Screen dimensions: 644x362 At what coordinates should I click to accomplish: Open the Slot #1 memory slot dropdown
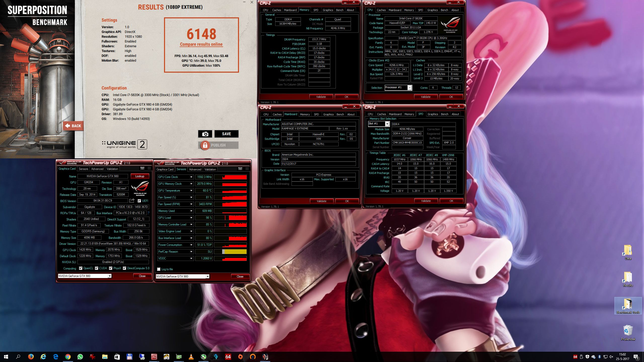(x=387, y=124)
